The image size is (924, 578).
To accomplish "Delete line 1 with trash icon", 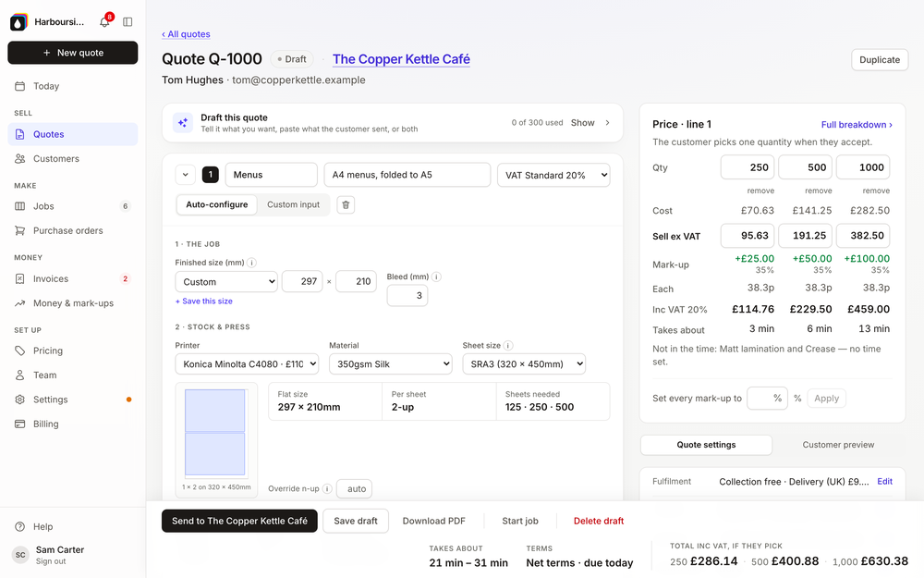I will [x=346, y=205].
